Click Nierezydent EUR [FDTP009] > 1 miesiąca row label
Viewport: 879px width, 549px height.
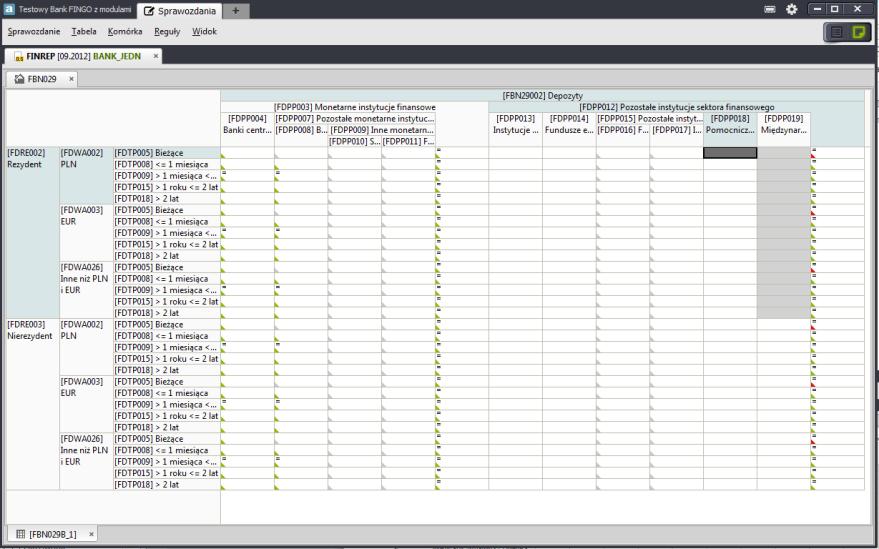pyautogui.click(x=166, y=404)
